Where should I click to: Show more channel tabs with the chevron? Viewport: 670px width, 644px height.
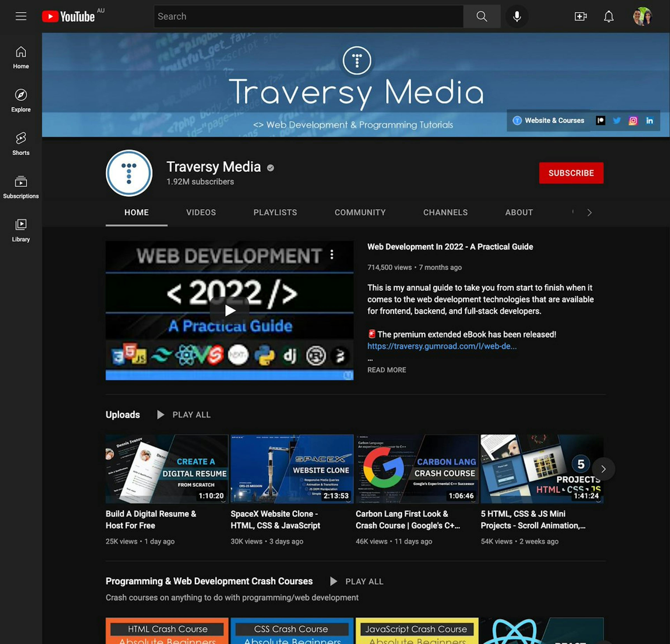pyautogui.click(x=589, y=212)
